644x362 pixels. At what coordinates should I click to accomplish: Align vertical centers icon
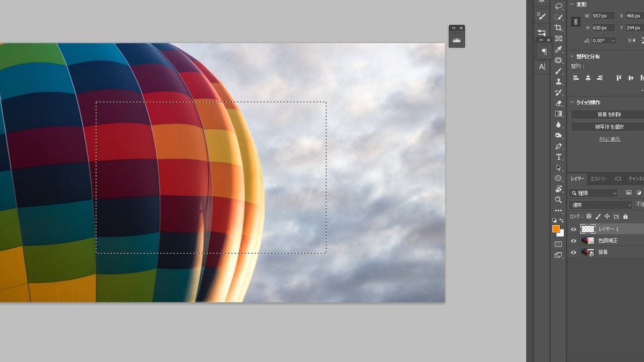click(x=630, y=78)
